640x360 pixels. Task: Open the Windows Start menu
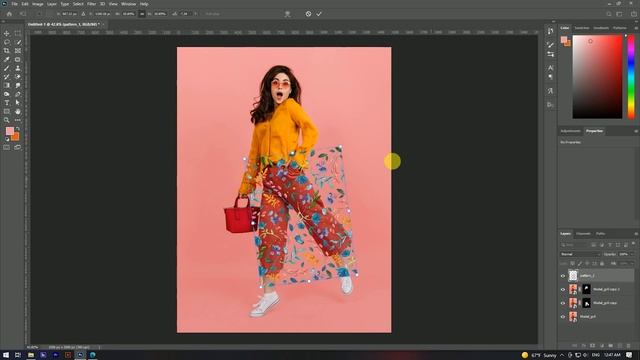pyautogui.click(x=6, y=355)
